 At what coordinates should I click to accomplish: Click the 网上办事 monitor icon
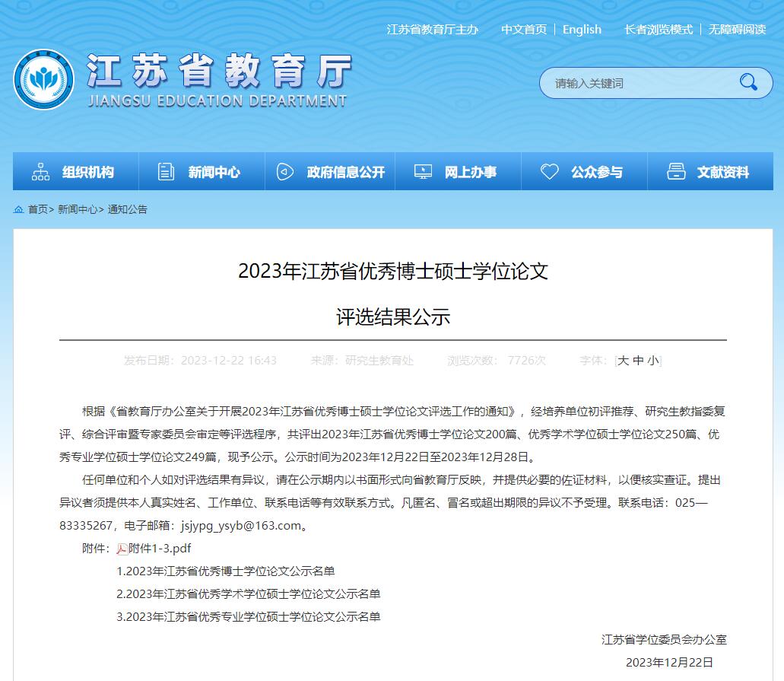click(x=423, y=172)
